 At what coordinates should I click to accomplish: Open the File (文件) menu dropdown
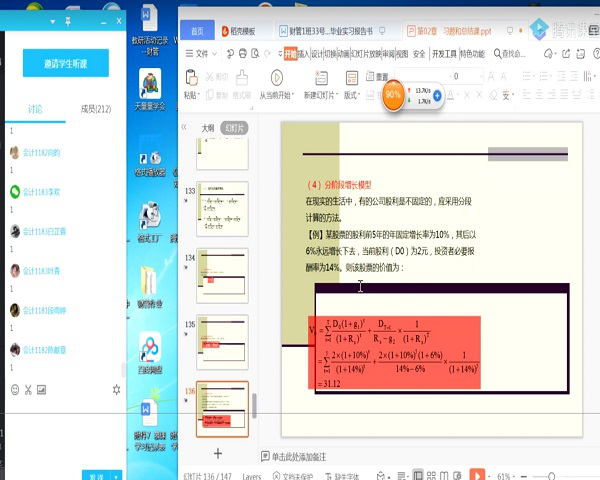201,54
